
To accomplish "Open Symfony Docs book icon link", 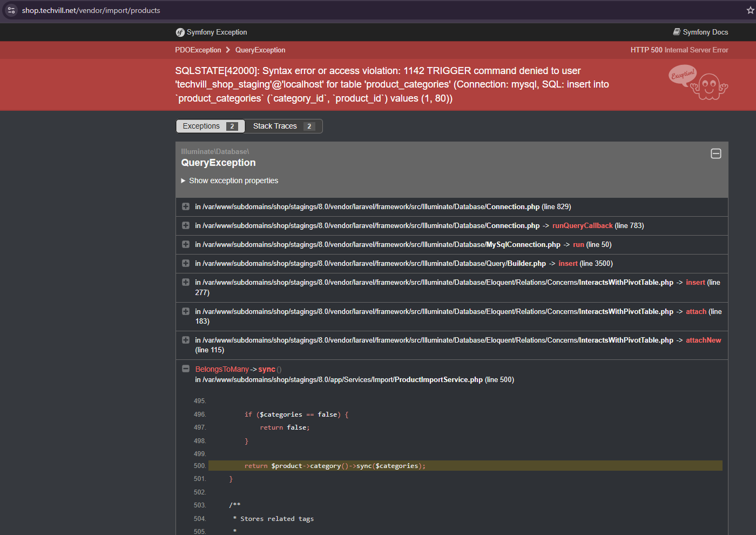I will [x=677, y=32].
